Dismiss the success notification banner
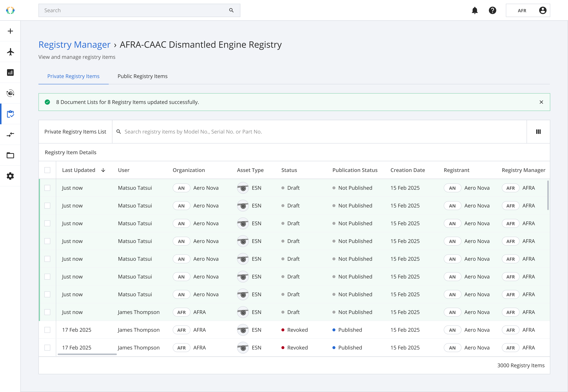Screen dimensions: 568x392 pos(541,102)
